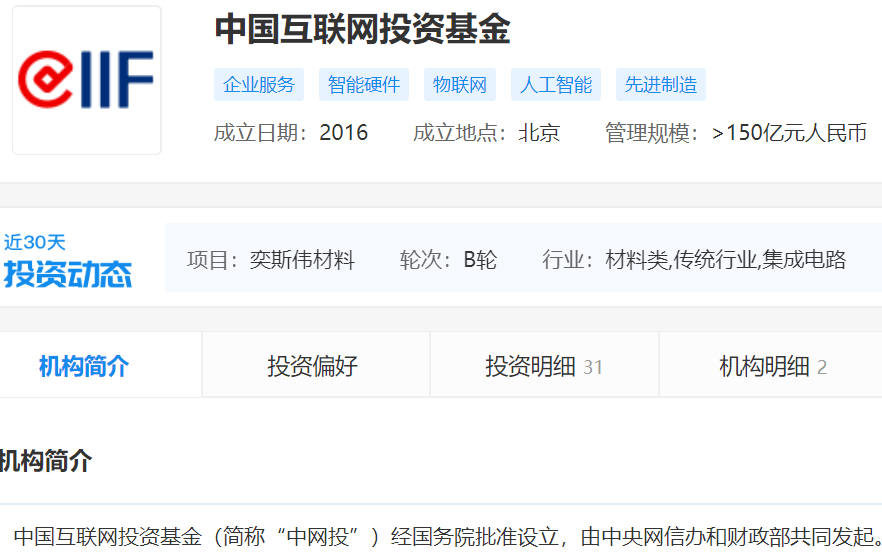This screenshot has width=882, height=555.
Task: Click the founding location 北京 value
Action: 539,133
